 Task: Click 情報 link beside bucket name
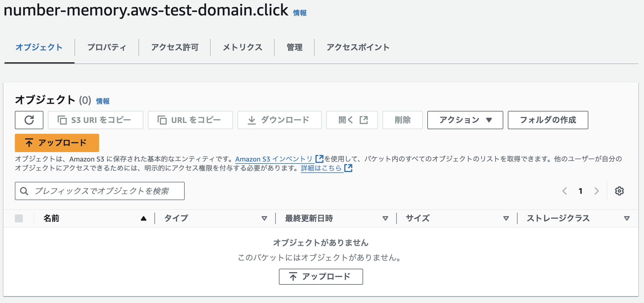300,13
